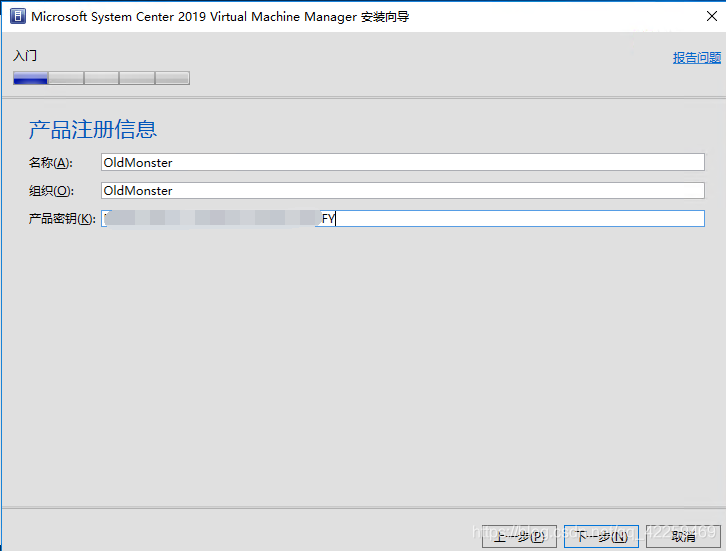Viewport: 726px width, 551px height.
Task: Click the wizard step progress bar
Action: click(x=101, y=78)
